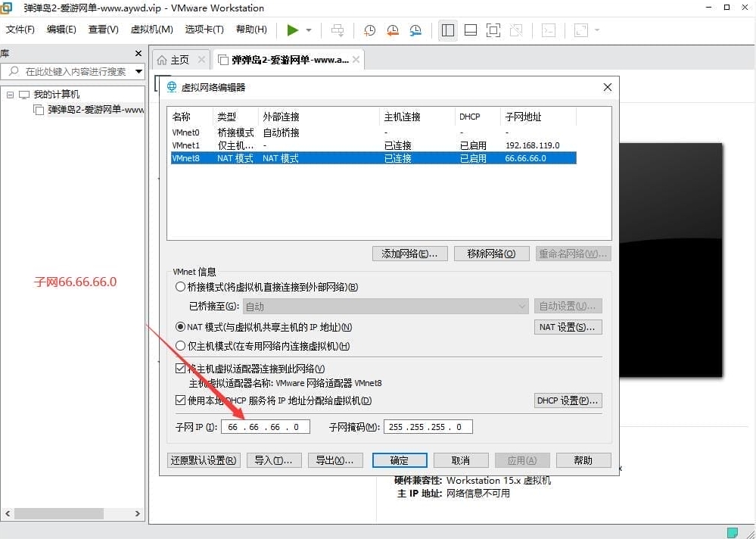Click 确定 to confirm network settings
Viewport: 756px width, 539px height.
pyautogui.click(x=400, y=460)
